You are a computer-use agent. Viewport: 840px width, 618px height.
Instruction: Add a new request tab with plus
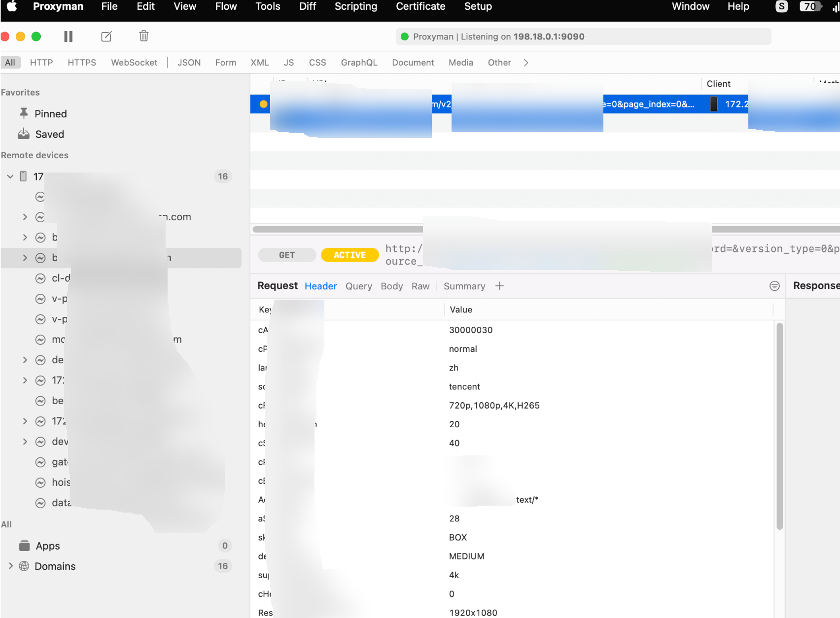click(499, 286)
